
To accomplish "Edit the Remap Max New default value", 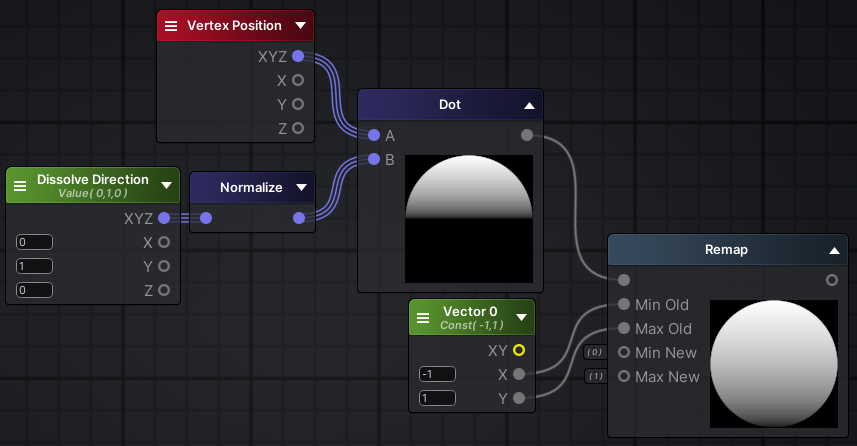I will click(x=595, y=377).
